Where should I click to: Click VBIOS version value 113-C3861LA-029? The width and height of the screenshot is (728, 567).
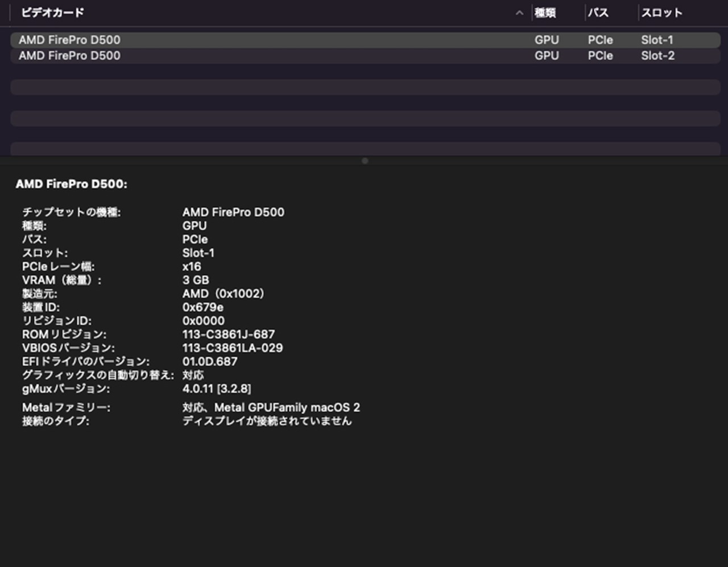233,348
